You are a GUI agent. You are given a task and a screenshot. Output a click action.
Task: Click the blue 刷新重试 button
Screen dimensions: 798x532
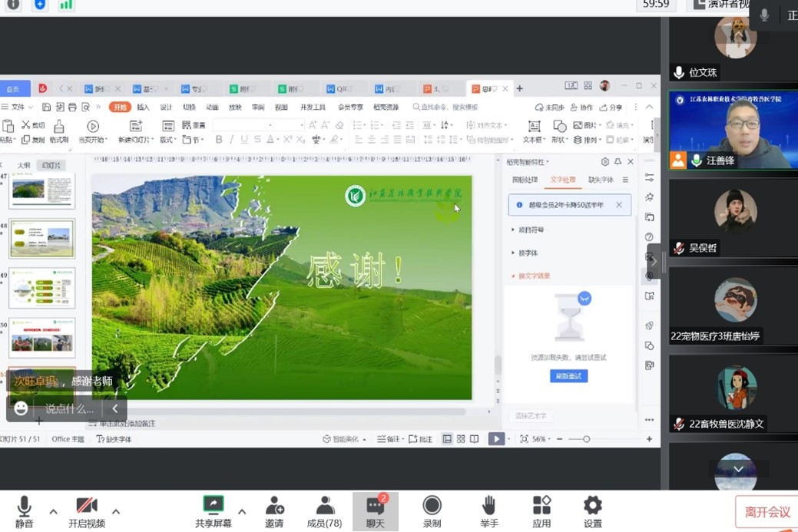[568, 376]
